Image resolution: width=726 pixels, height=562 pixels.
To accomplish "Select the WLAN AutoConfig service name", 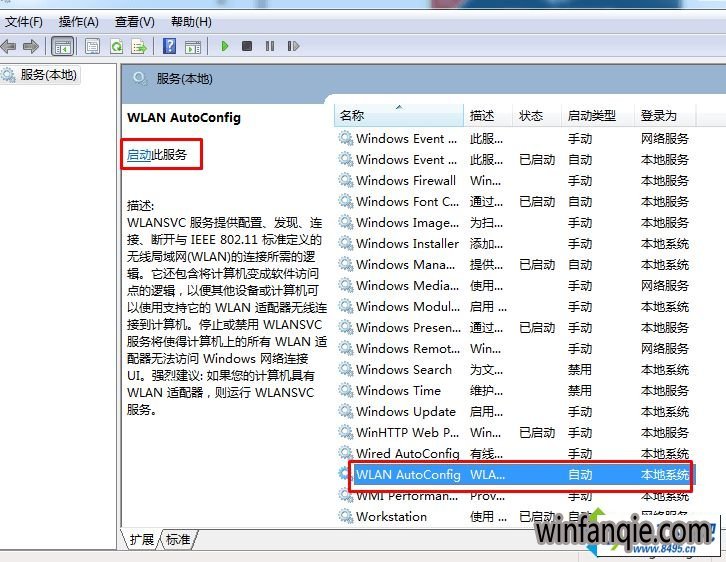I will 408,475.
